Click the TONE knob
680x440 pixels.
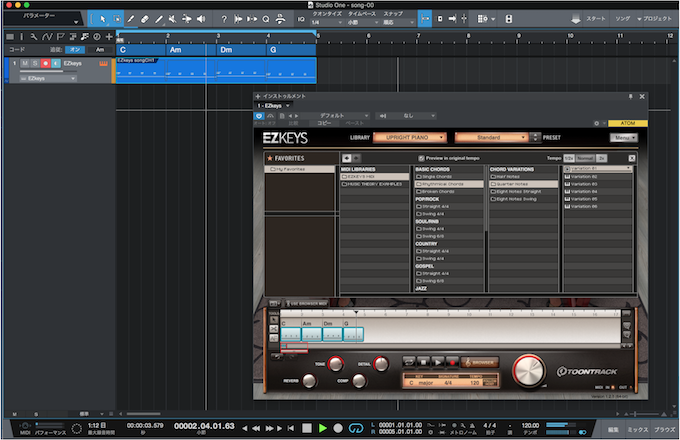(x=336, y=364)
